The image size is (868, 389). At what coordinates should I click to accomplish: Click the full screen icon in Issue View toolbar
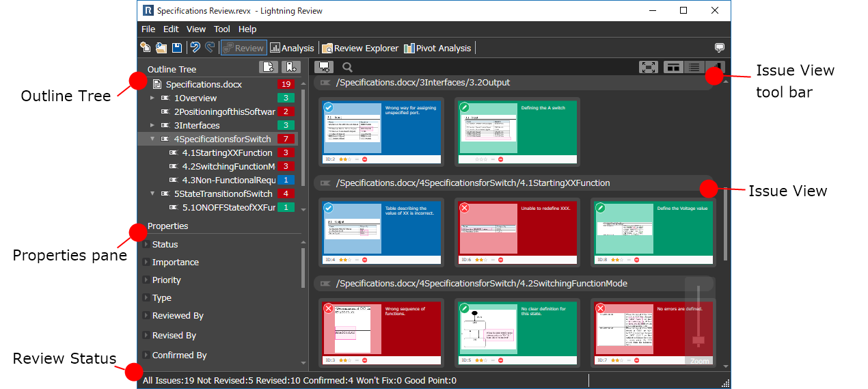tap(649, 67)
